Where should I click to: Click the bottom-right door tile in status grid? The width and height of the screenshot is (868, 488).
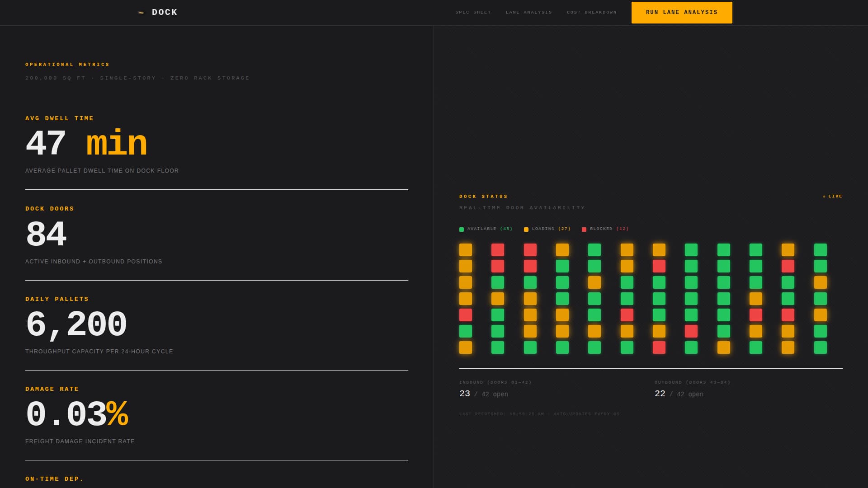point(821,347)
